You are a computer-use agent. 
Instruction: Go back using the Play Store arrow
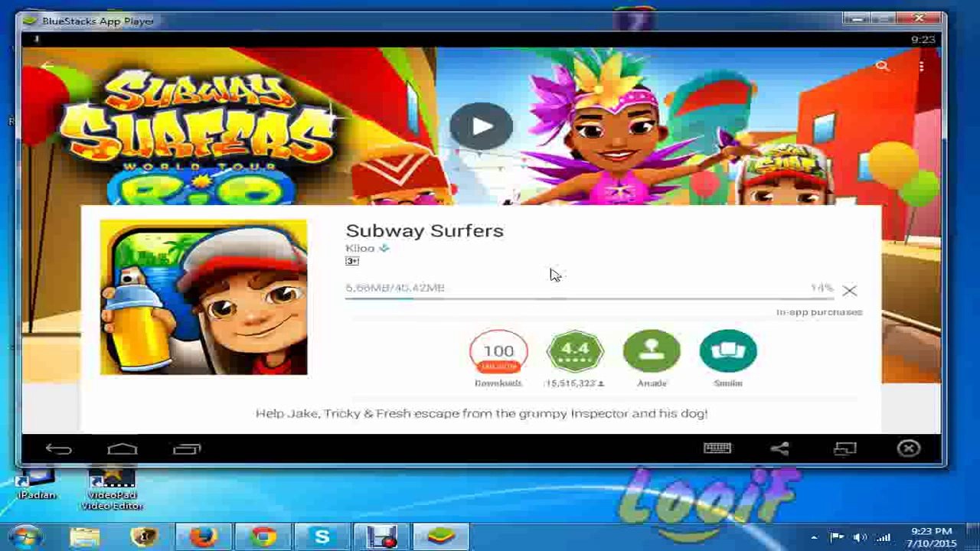[47, 67]
